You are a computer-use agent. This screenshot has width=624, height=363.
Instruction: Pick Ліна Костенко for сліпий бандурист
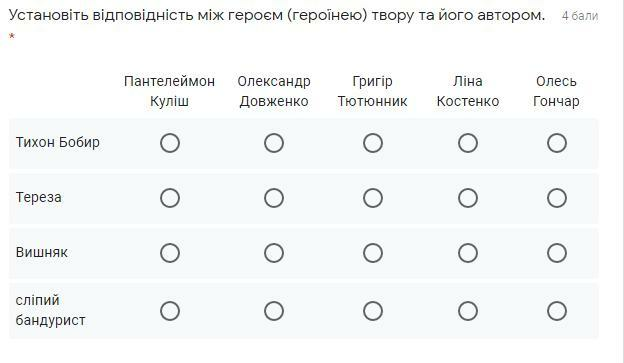[x=468, y=311]
